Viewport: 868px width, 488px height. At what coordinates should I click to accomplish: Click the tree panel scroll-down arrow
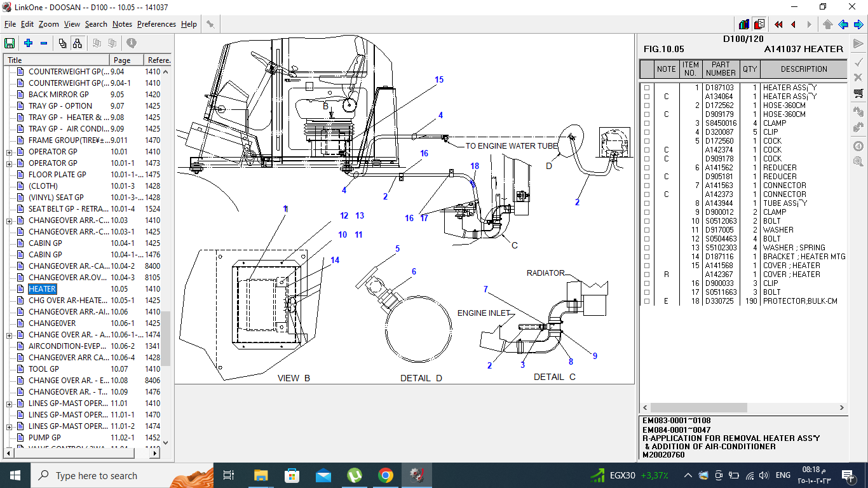coord(166,442)
